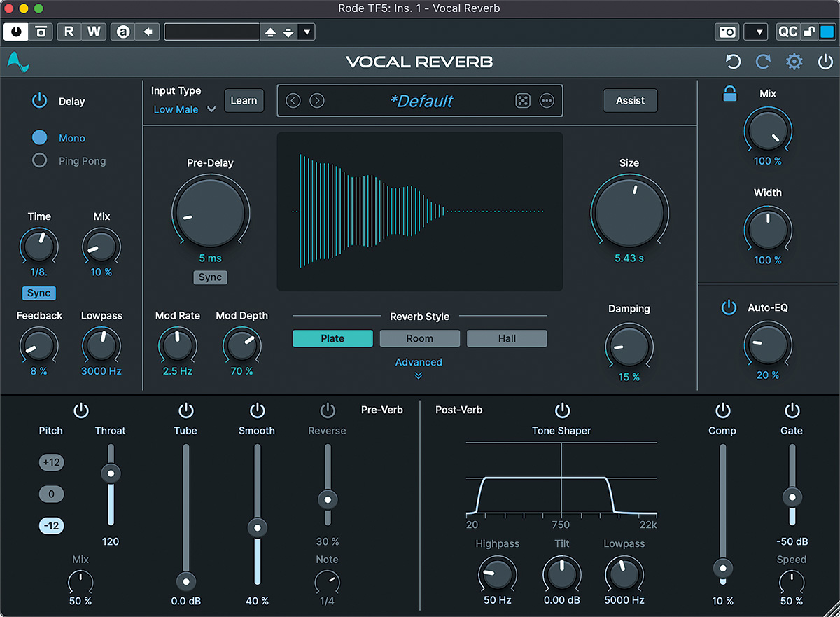Select the Hall reverb style

point(507,338)
